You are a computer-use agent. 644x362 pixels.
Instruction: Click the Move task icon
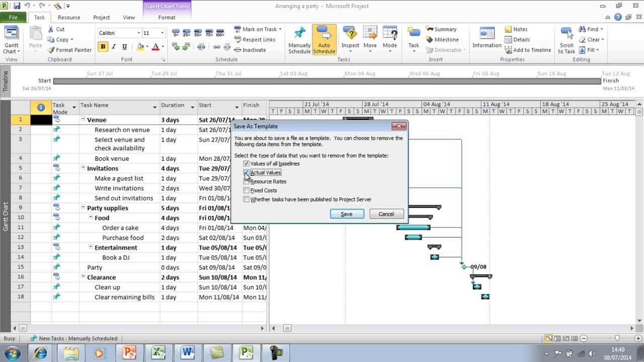[x=370, y=33]
